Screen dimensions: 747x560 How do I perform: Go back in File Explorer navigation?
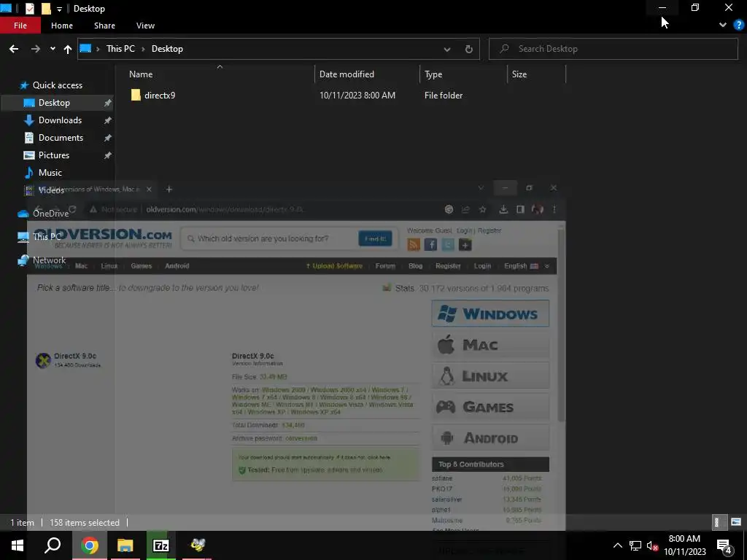click(14, 49)
